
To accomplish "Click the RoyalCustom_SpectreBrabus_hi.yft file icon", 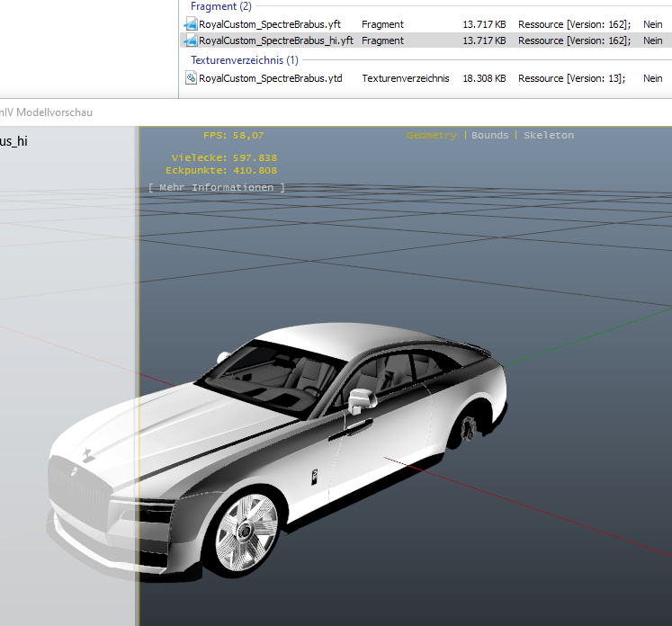I will (x=191, y=40).
